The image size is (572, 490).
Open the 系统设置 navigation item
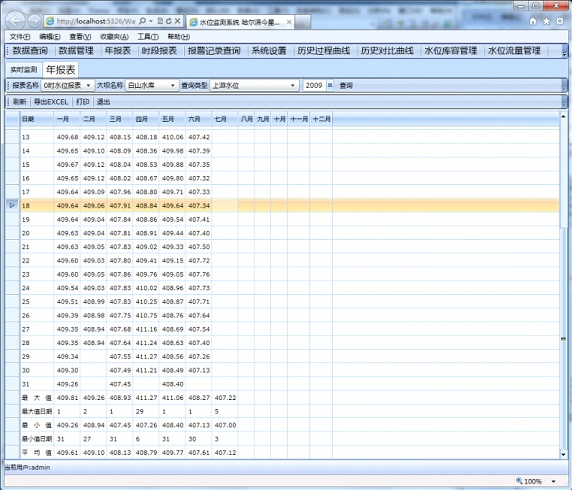(x=268, y=51)
